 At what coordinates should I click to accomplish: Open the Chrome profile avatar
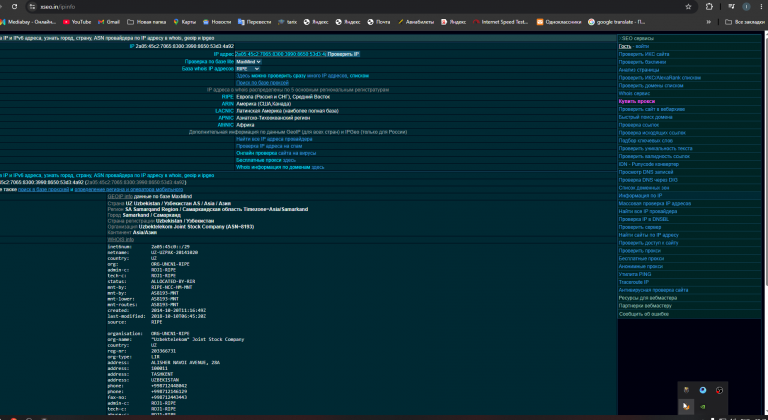(746, 7)
